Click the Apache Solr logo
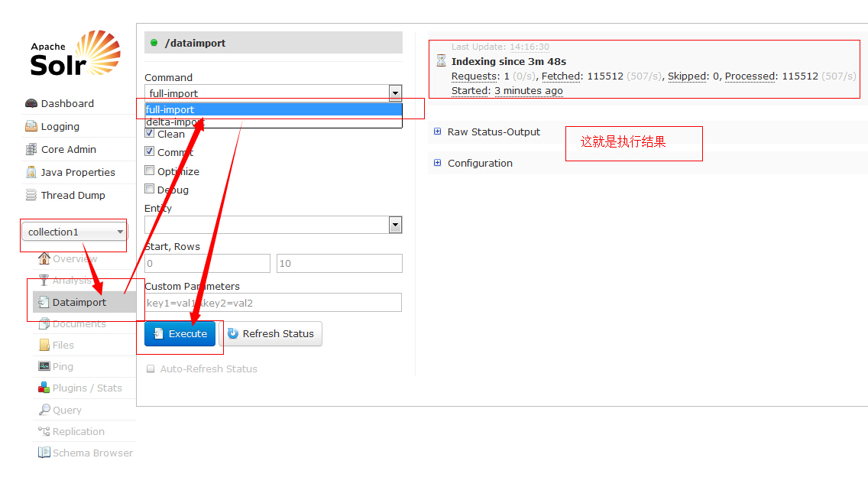The height and width of the screenshot is (500, 868). (76, 54)
